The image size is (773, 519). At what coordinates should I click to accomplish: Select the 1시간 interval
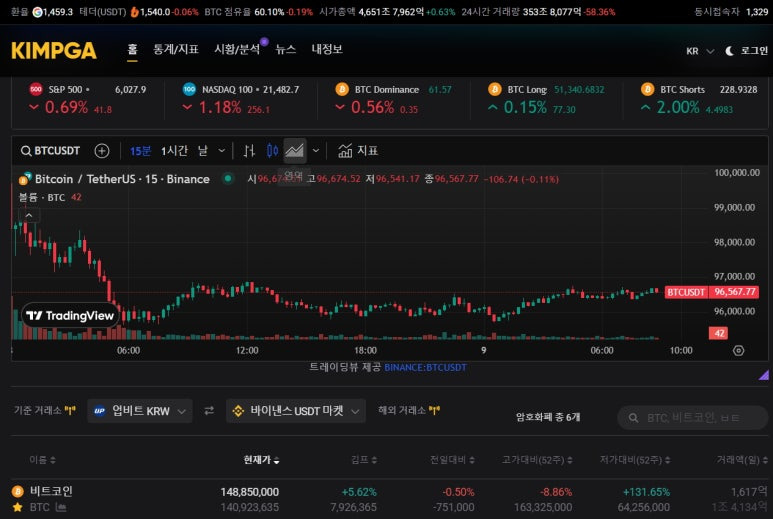coord(174,151)
